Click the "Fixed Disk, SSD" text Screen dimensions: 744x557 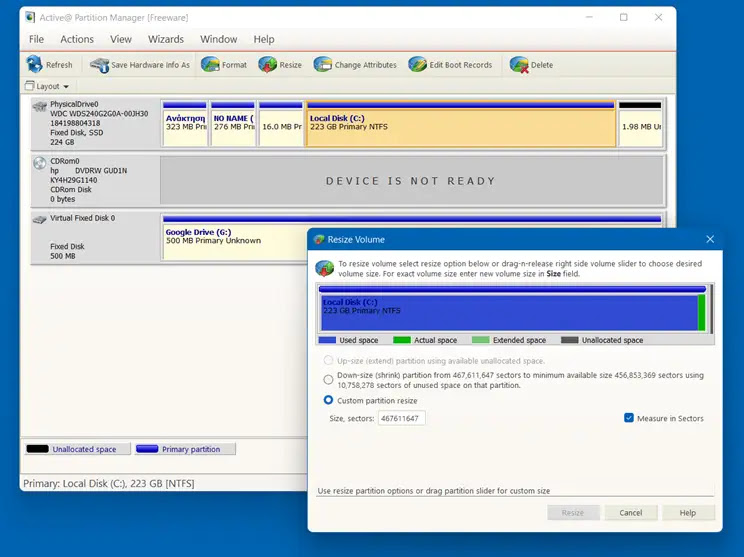pos(76,133)
